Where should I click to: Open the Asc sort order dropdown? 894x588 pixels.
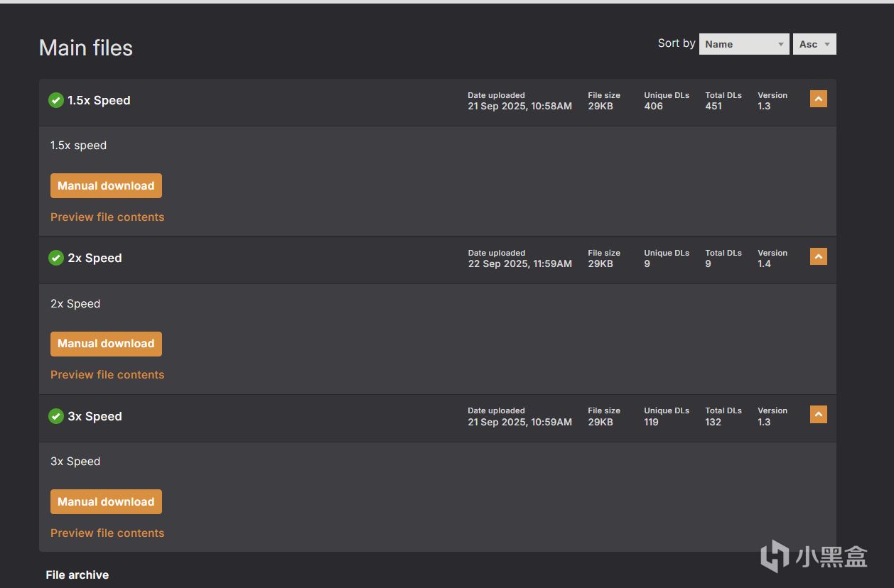point(814,44)
